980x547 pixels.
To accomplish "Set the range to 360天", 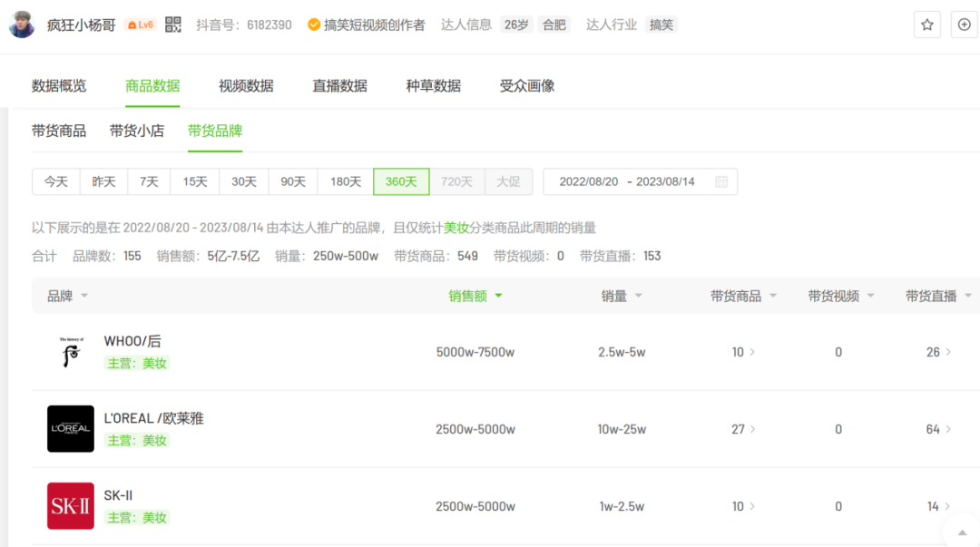I will pyautogui.click(x=401, y=182).
